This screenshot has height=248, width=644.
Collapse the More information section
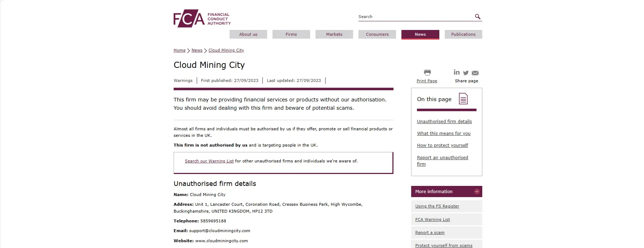(x=477, y=192)
